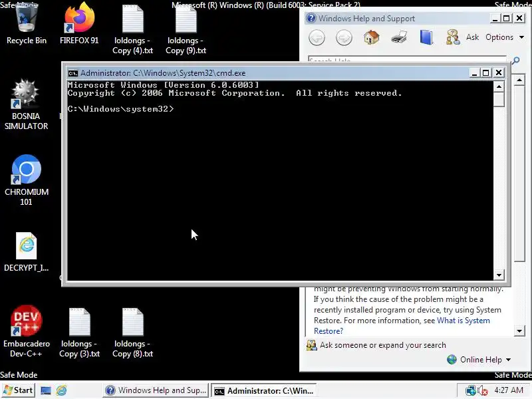The image size is (532, 399).
Task: Open BOSNIA SIMULATOR shortcut
Action: [x=26, y=104]
